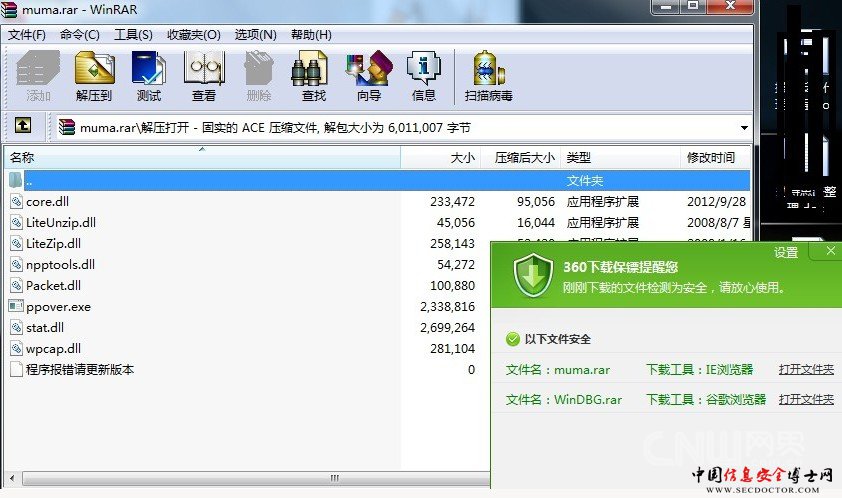Image resolution: width=842 pixels, height=498 pixels.
Task: Open the address bar path dropdown
Action: [x=744, y=127]
